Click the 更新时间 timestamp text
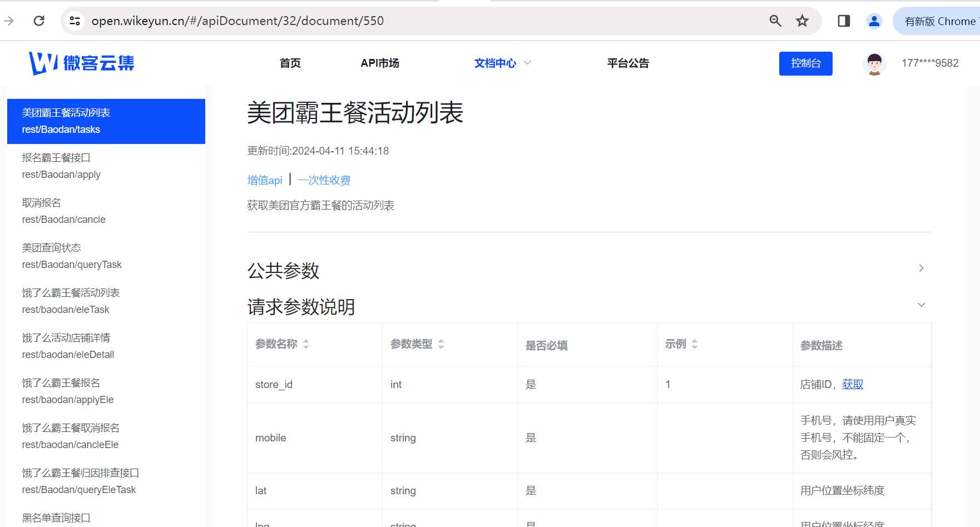 tap(318, 151)
